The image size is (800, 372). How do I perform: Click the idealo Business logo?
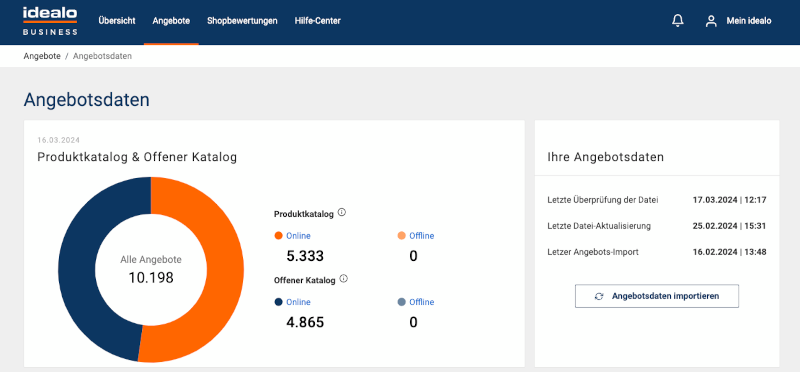(x=50, y=21)
